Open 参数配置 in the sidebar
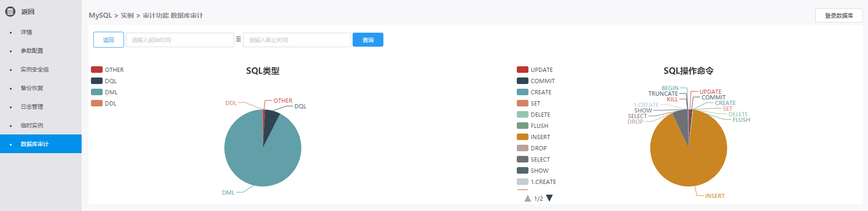The width and height of the screenshot is (868, 211). pyautogui.click(x=32, y=51)
